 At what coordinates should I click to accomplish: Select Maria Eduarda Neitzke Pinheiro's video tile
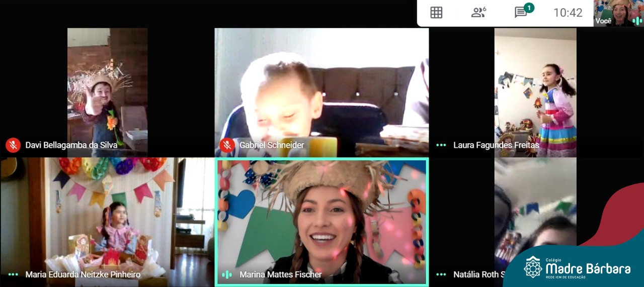click(x=107, y=216)
